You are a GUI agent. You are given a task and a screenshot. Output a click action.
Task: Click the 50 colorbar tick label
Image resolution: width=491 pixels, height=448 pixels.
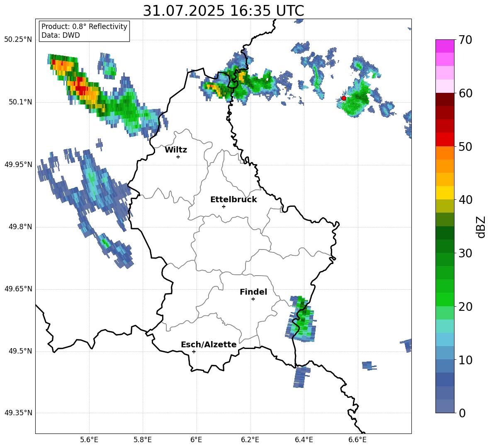pos(465,146)
